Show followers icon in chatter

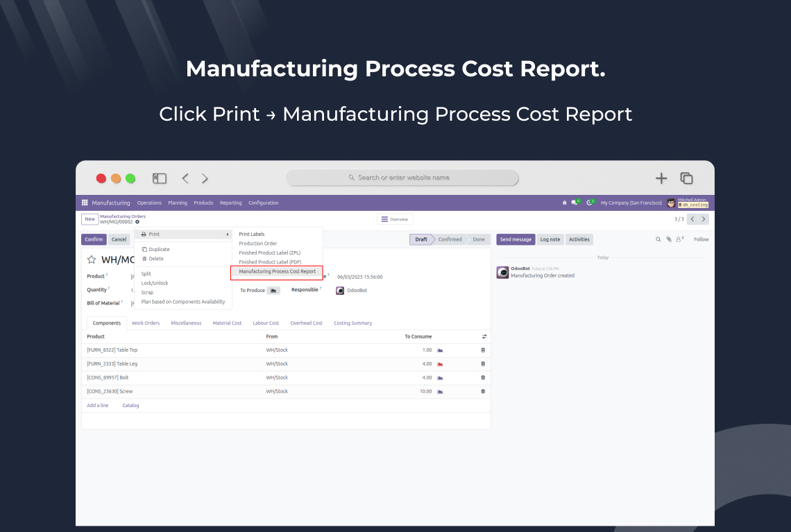tap(679, 239)
